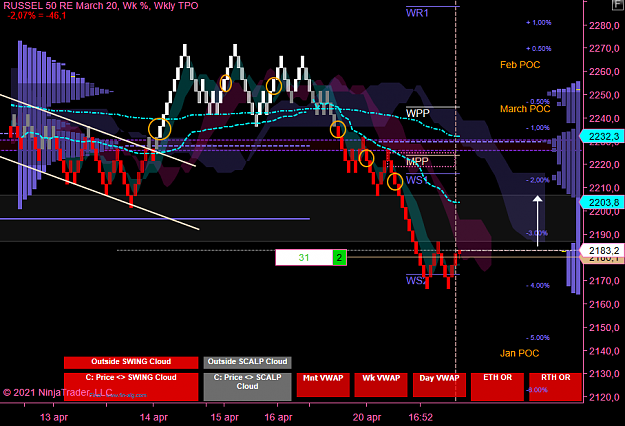Viewport: 625px width, 426px height.
Task: Select the MPP pivot label
Action: (417, 161)
